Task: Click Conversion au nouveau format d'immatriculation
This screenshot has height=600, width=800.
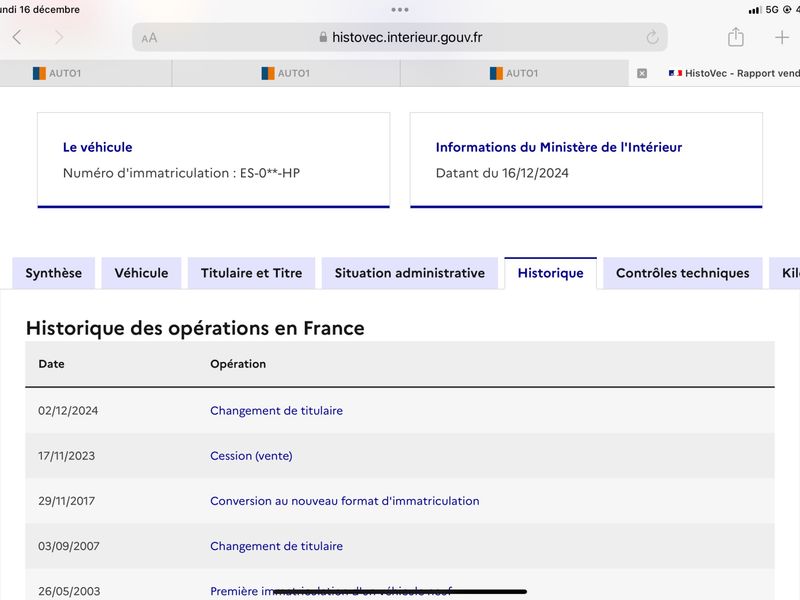Action: tap(344, 501)
